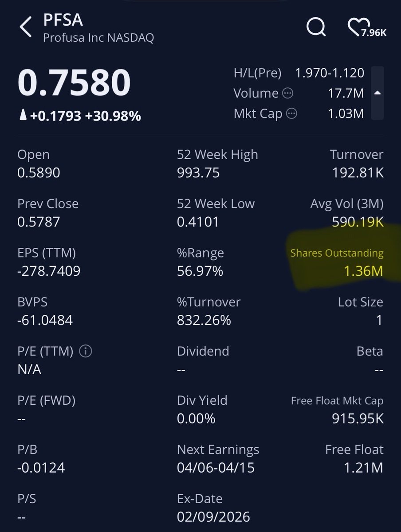Screen dimensions: 401x532
Task: Tap the Next Earnings date 04/06-04/15
Action: pyautogui.click(x=216, y=467)
